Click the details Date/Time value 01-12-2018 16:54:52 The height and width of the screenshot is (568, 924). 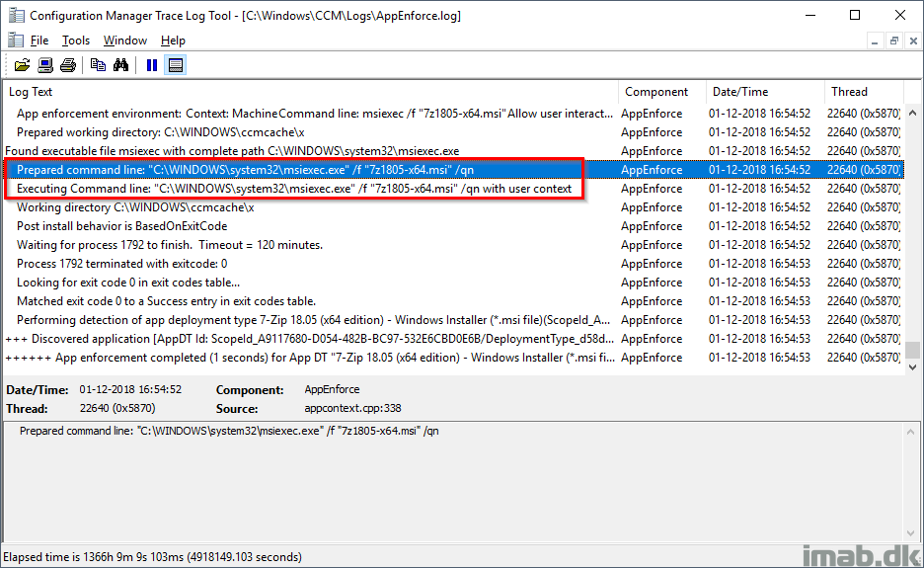point(131,389)
